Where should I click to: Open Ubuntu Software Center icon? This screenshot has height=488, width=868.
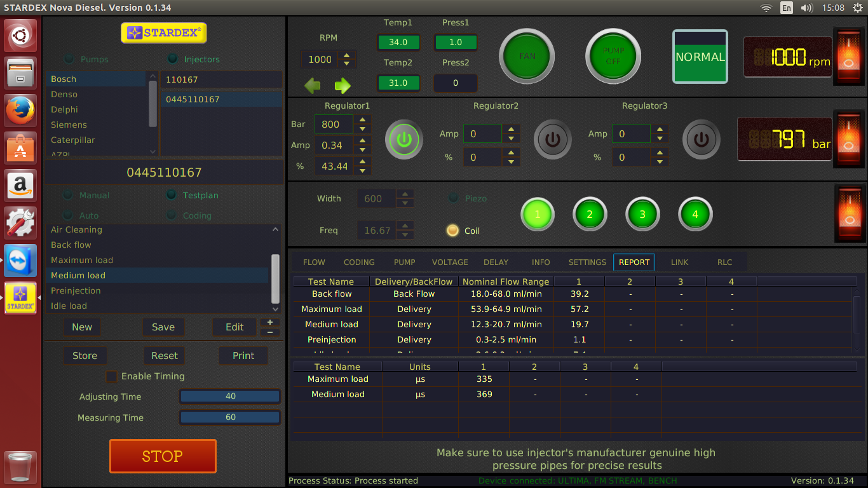click(x=20, y=148)
